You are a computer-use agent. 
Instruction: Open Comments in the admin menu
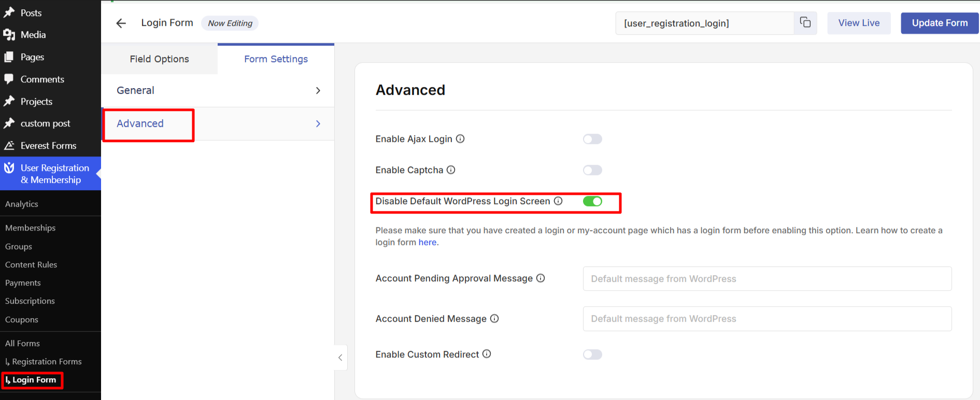pos(42,79)
